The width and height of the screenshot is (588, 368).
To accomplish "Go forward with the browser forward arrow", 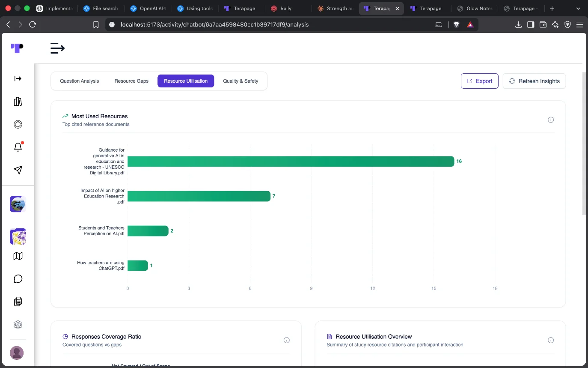I will pos(20,24).
